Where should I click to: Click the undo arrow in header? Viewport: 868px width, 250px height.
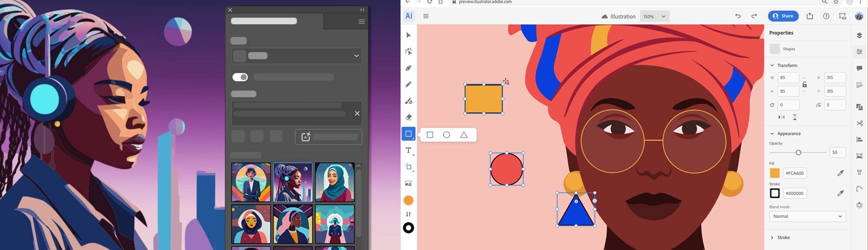pos(738,16)
